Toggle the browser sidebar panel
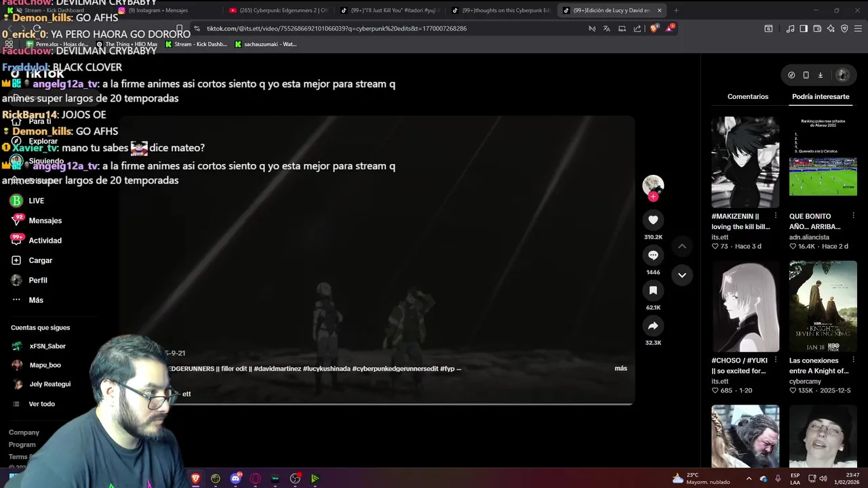868x488 pixels. point(804,28)
